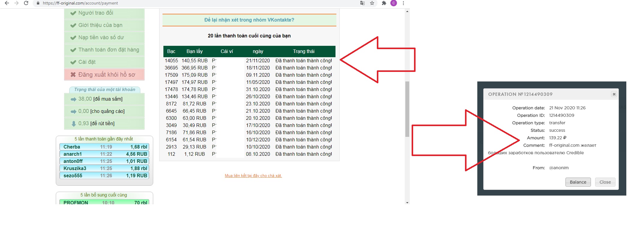Open the Cài đặt menu item
The height and width of the screenshot is (230, 644).
coord(104,62)
